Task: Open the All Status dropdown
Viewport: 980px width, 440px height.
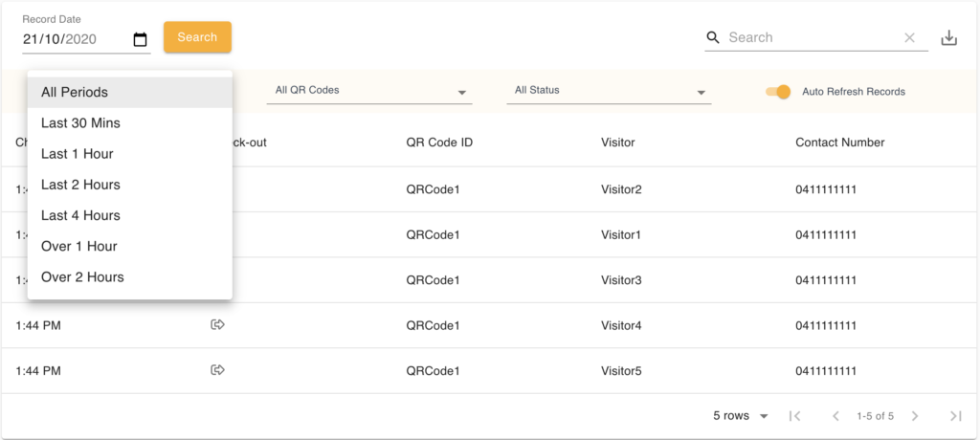Action: (x=610, y=91)
